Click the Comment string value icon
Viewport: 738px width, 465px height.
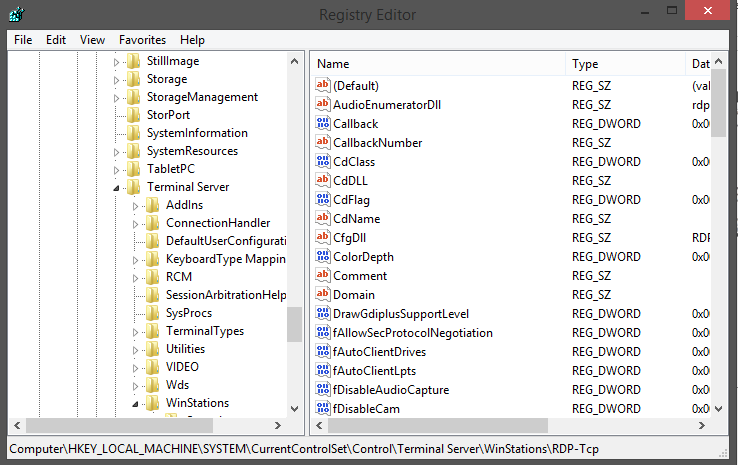[322, 275]
